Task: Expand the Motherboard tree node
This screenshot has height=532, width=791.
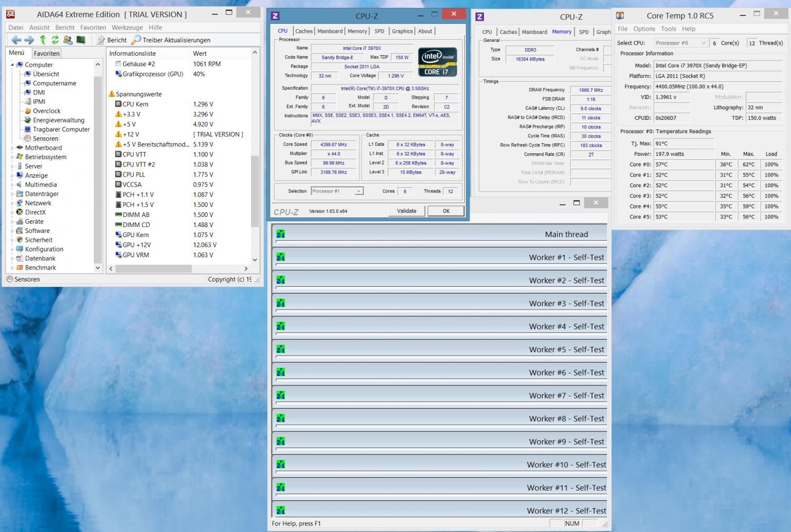Action: [x=12, y=148]
